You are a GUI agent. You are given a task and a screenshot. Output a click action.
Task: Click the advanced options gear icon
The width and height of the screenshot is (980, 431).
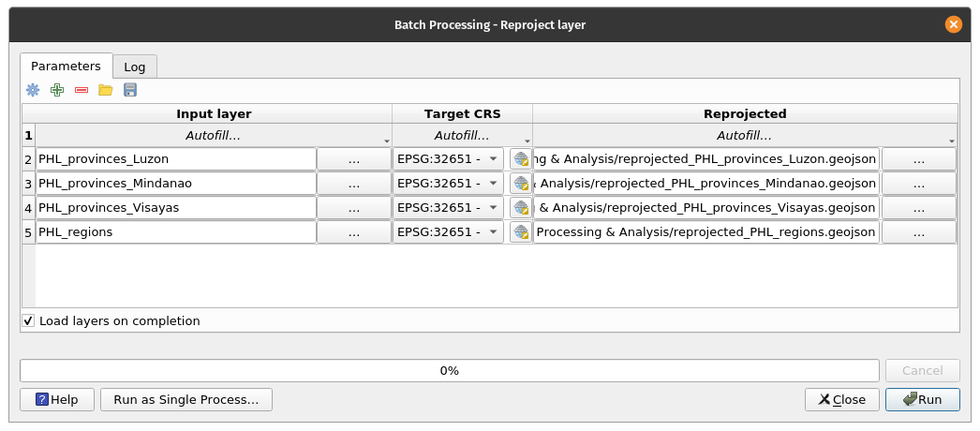click(33, 90)
